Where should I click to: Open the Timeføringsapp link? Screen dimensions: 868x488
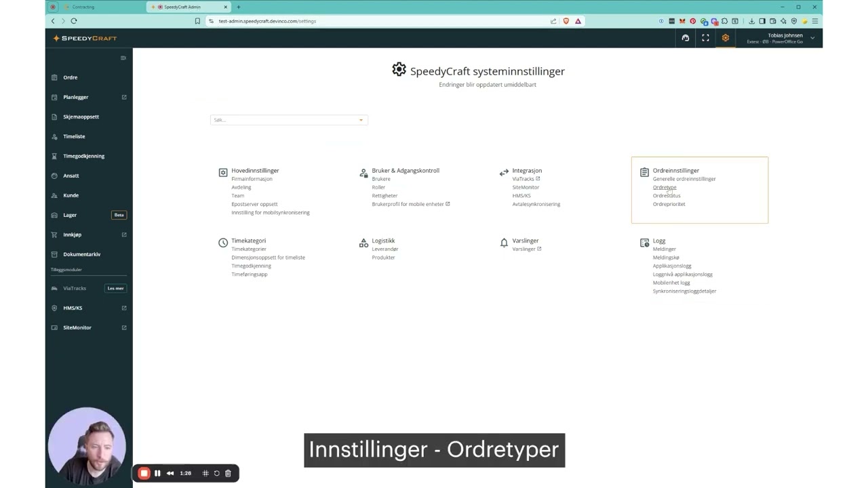coord(250,274)
